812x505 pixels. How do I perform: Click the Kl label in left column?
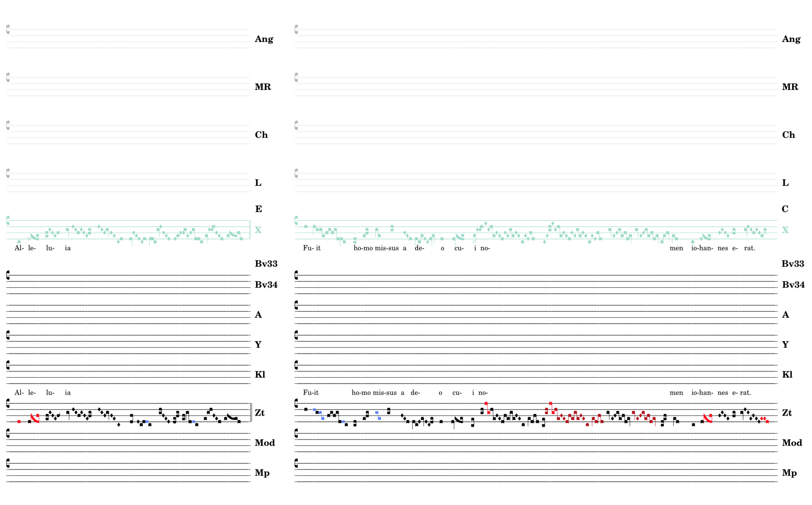point(260,374)
